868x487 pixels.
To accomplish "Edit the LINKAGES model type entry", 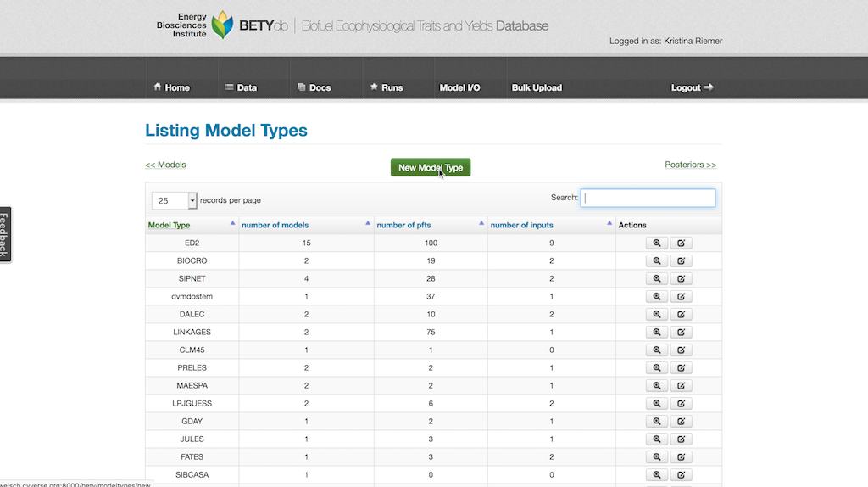I will pos(681,333).
